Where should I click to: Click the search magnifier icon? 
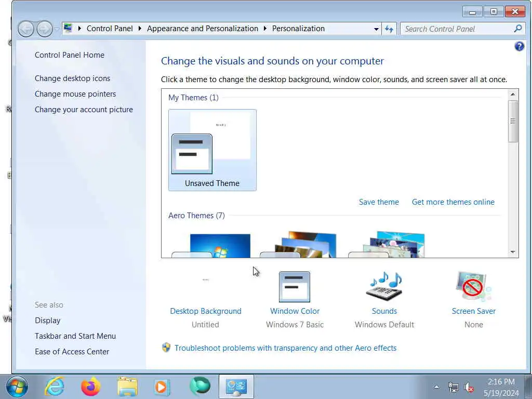(518, 29)
